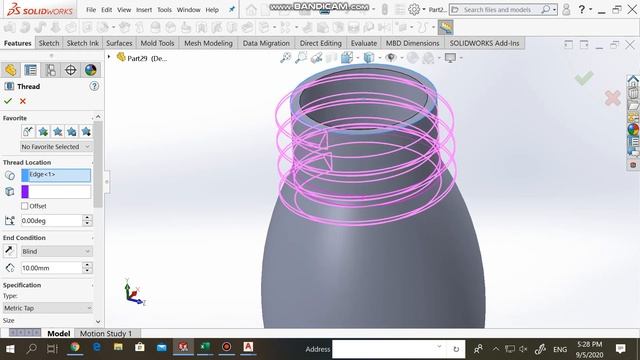Open the Edit menu

[x=107, y=10]
